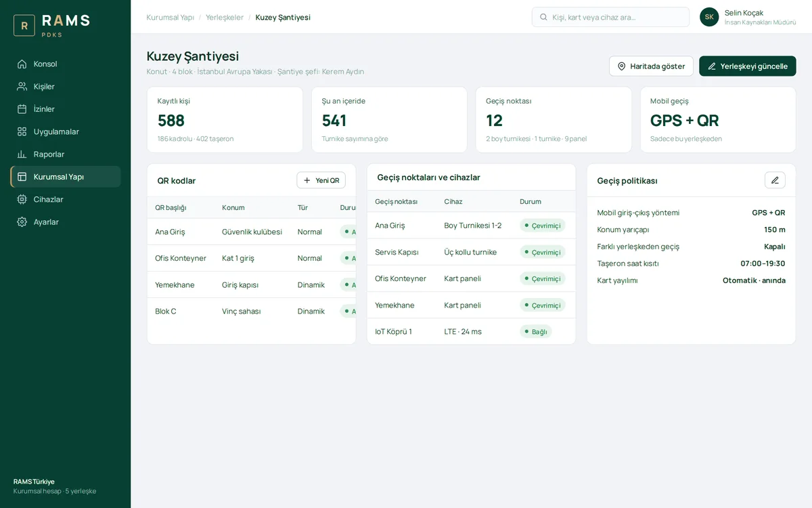Screen dimensions: 812x508
Task: Focus the Kişi, kart veya cihaz search field
Action: tap(610, 17)
